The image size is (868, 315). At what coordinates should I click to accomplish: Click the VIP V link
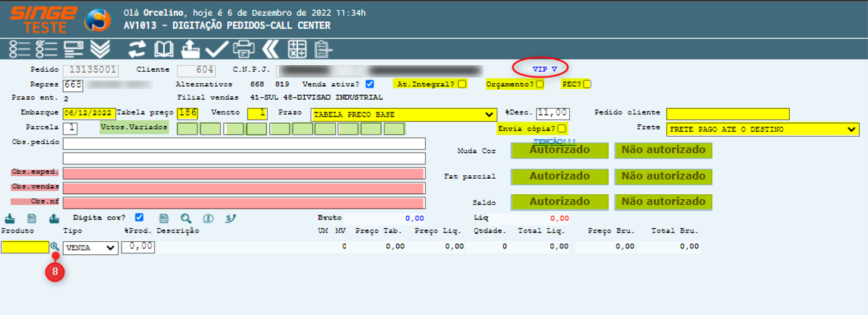point(544,69)
